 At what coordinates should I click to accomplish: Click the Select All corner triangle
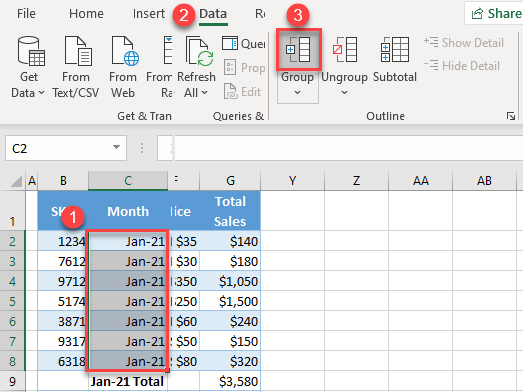(16, 181)
